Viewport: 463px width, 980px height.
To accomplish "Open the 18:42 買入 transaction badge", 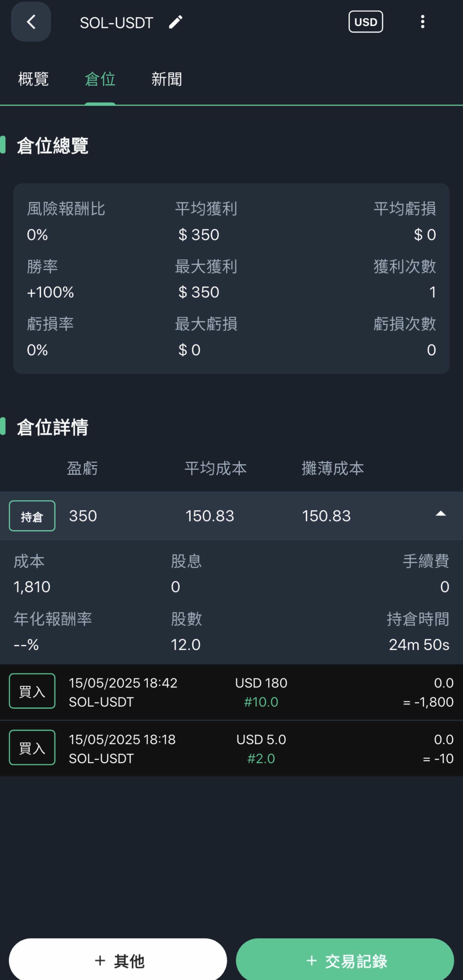I will coord(32,691).
